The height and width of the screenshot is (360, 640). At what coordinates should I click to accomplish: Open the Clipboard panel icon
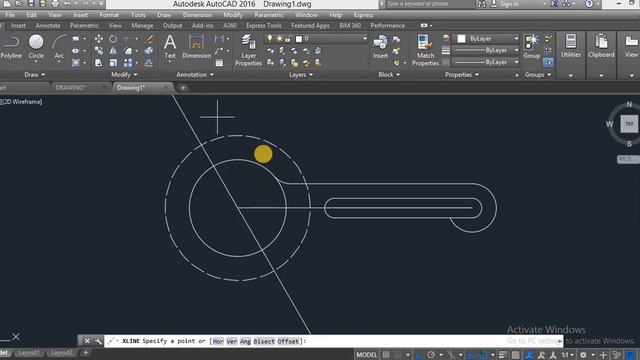pos(601,46)
